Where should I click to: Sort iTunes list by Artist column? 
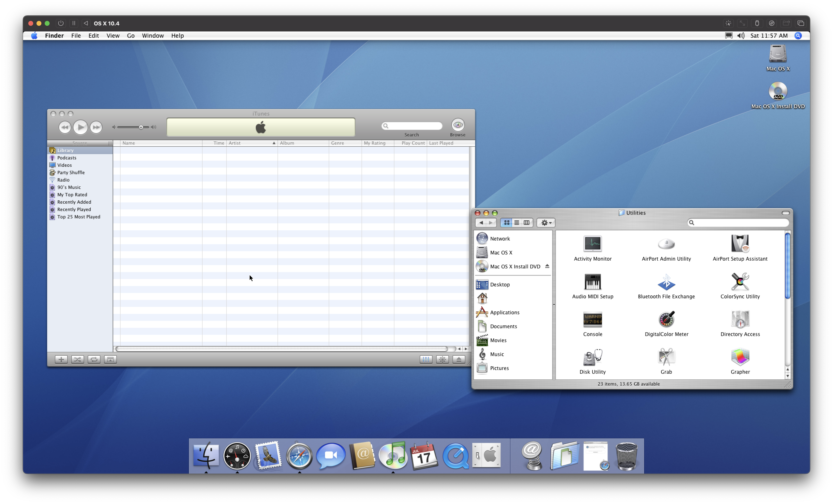coord(252,143)
